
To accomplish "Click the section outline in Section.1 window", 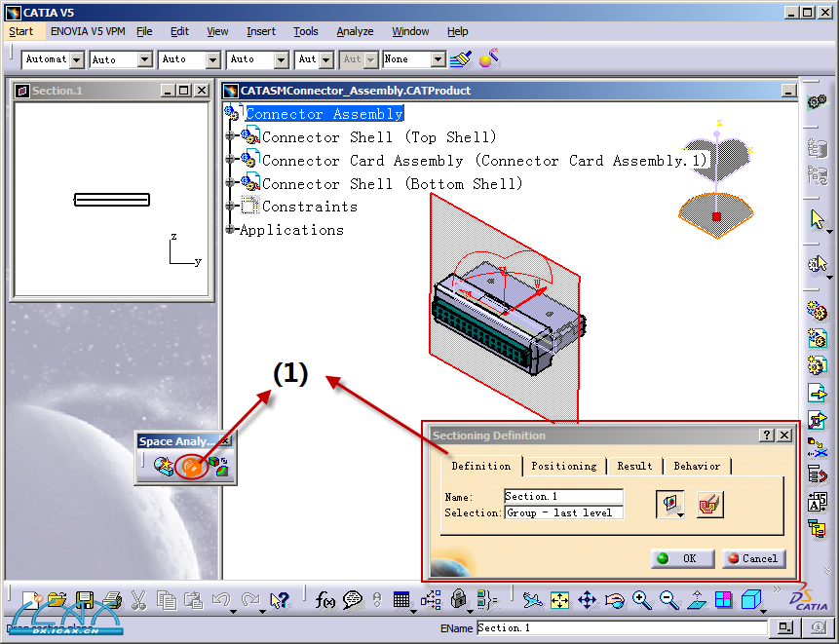I will (x=112, y=200).
